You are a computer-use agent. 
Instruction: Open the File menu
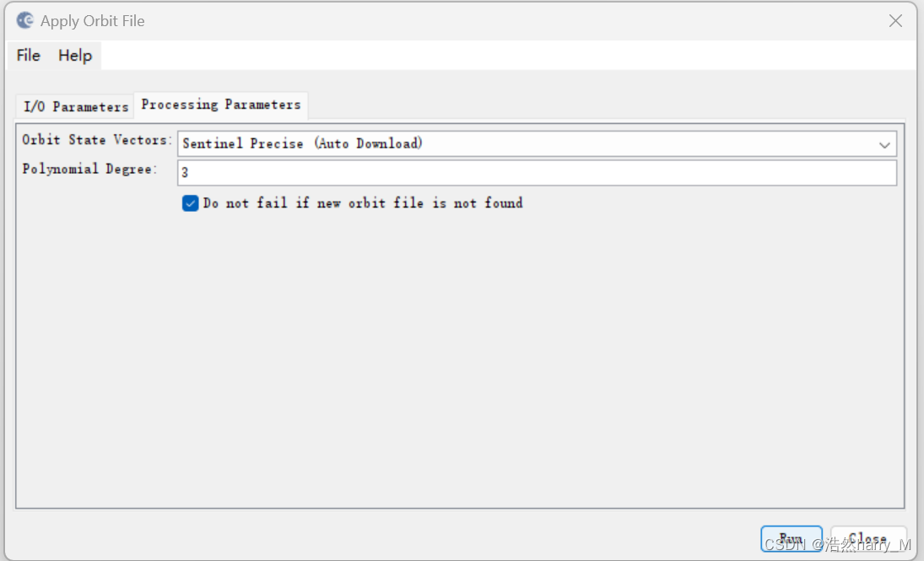[x=28, y=56]
